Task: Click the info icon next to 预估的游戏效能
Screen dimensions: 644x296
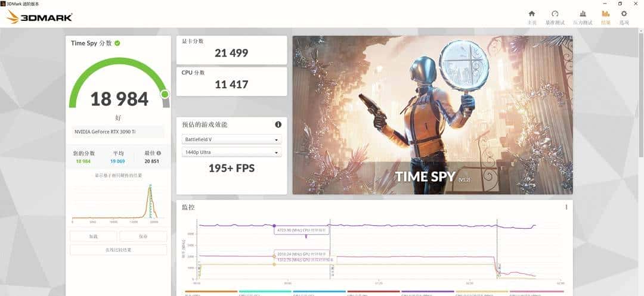Action: [278, 124]
